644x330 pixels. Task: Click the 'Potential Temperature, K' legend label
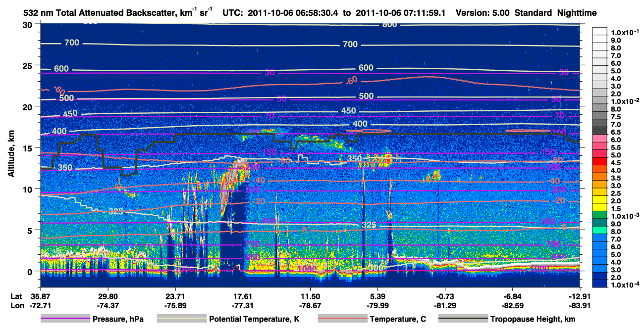point(254,319)
